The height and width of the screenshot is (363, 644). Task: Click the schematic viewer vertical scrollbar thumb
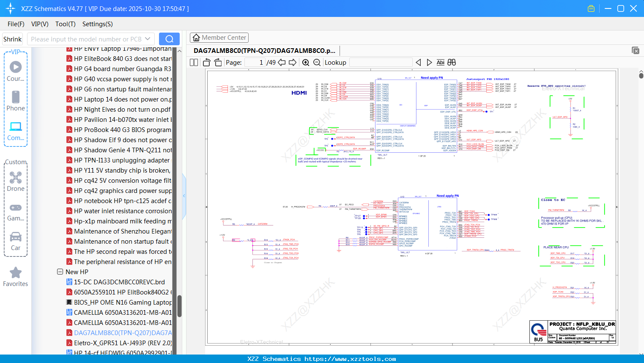641,75
